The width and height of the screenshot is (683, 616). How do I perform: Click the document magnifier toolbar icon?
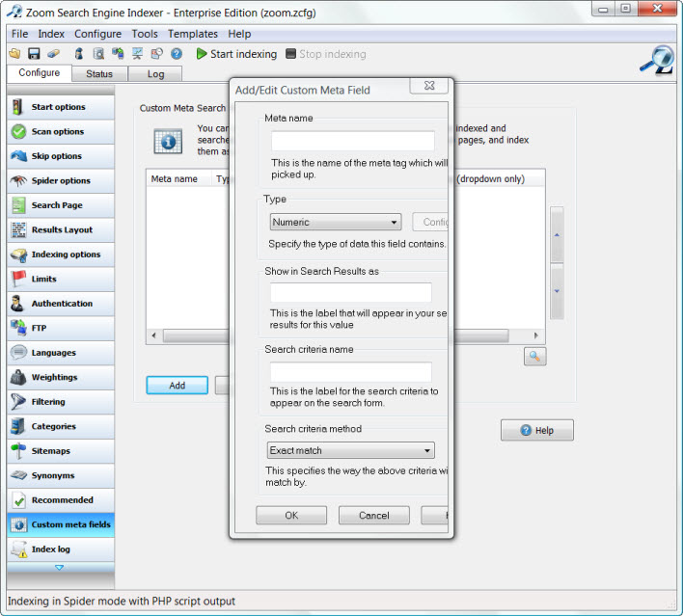coord(98,54)
